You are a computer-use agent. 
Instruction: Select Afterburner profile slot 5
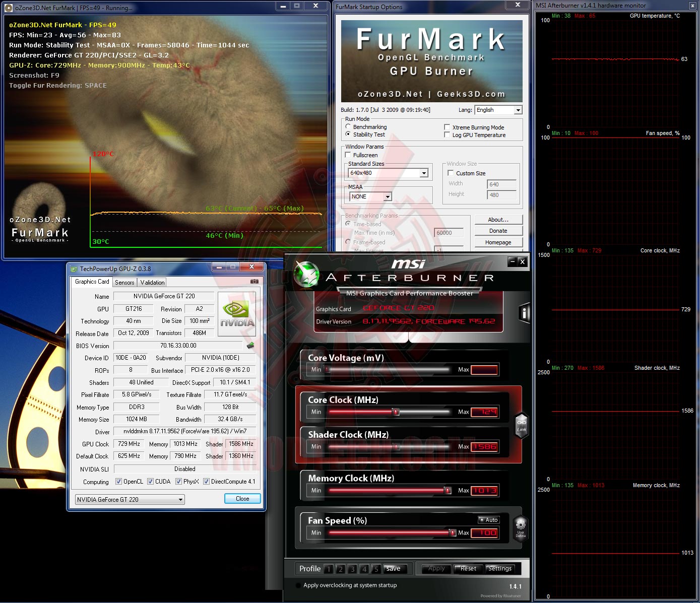[x=376, y=569]
